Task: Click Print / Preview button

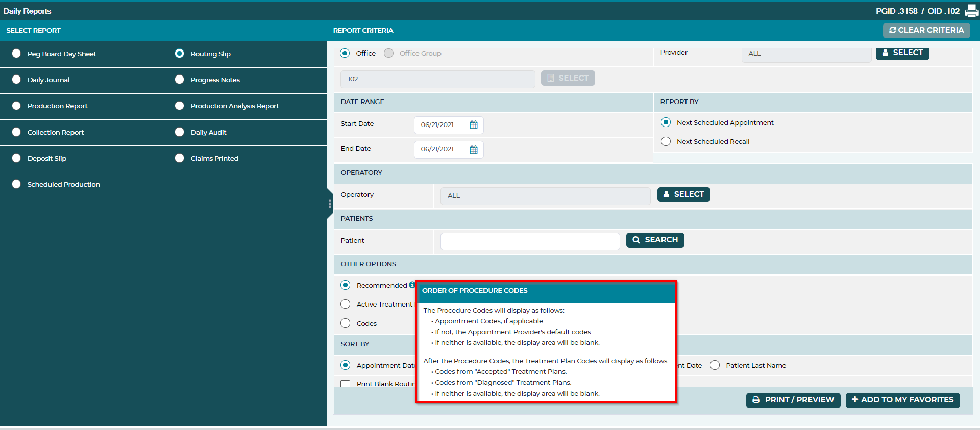Action: click(793, 400)
